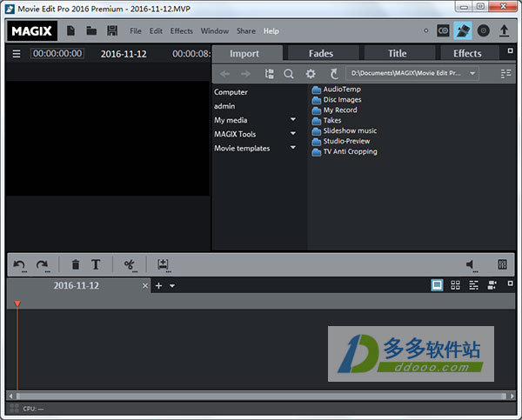Screen dimensions: 522x420
Task: Open the burn disc icon
Action: 484,31
